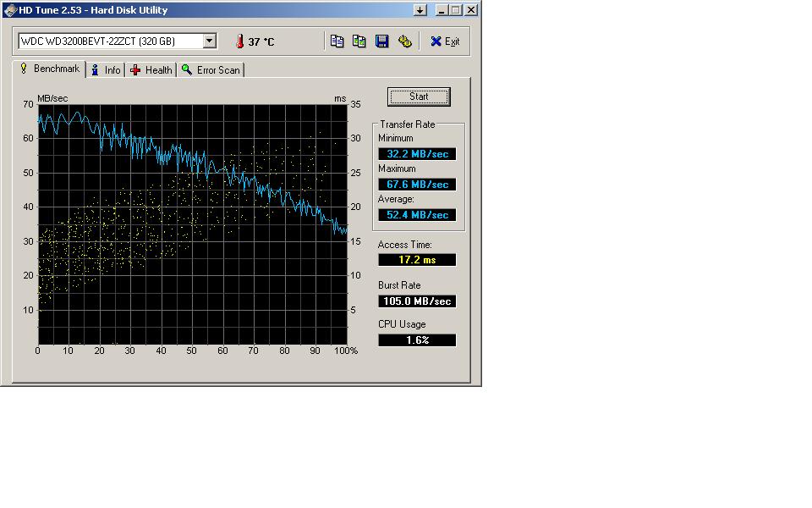
Task: Click the save screenshot floppy disk icon
Action: [x=381, y=41]
